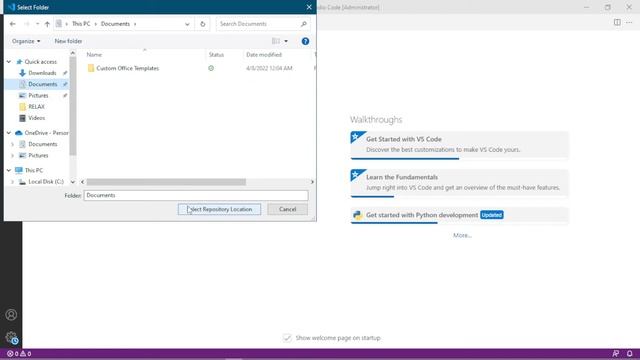Open the Manage gear icon
640x360 pixels.
tap(11, 338)
